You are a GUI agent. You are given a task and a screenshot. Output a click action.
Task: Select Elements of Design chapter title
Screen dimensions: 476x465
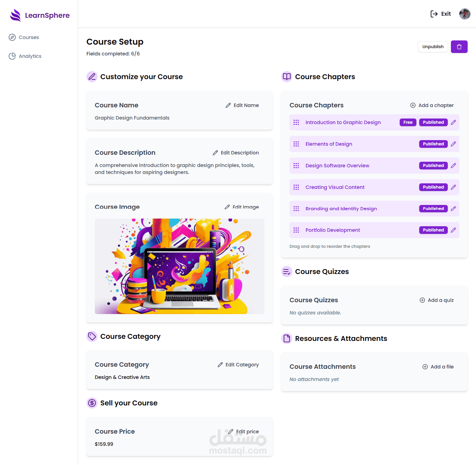329,144
